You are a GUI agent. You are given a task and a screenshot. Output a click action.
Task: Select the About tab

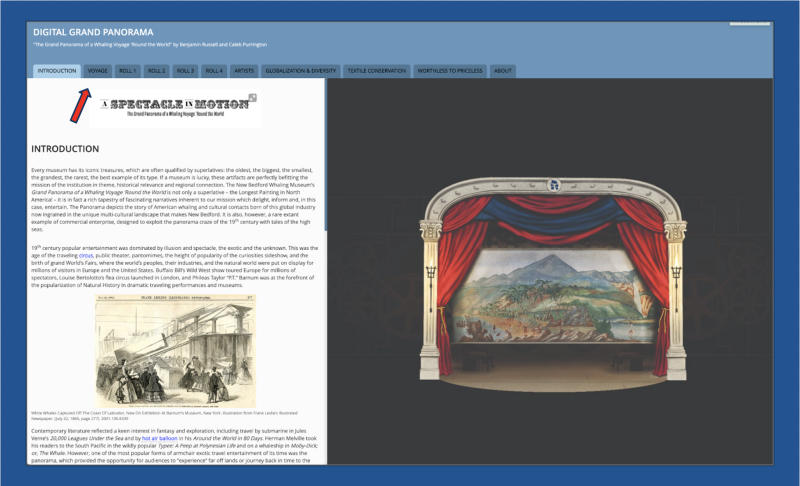pyautogui.click(x=503, y=71)
